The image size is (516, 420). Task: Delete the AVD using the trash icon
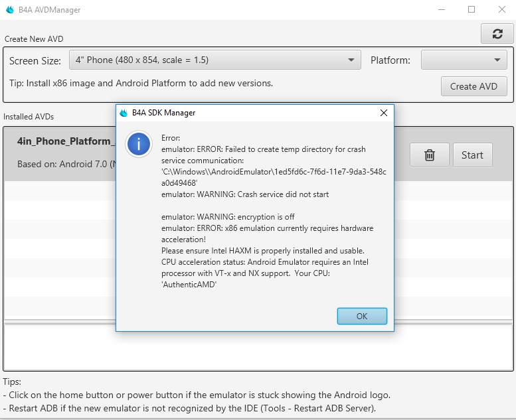[430, 155]
